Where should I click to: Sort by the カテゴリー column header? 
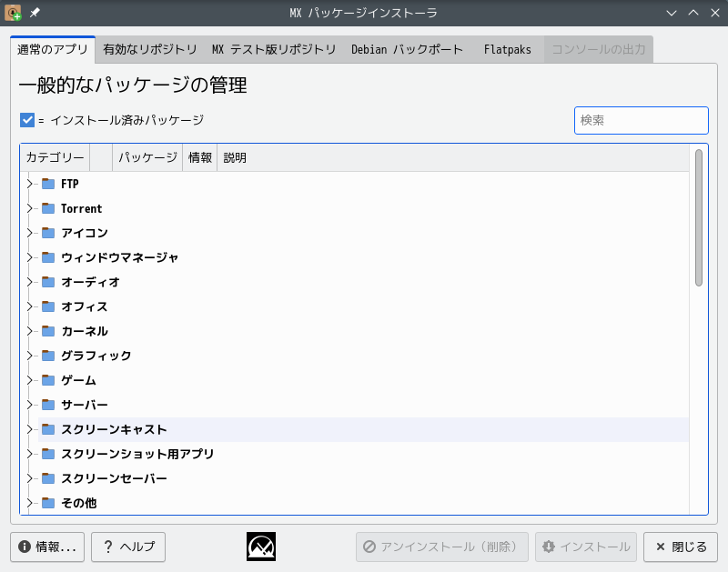tap(55, 157)
